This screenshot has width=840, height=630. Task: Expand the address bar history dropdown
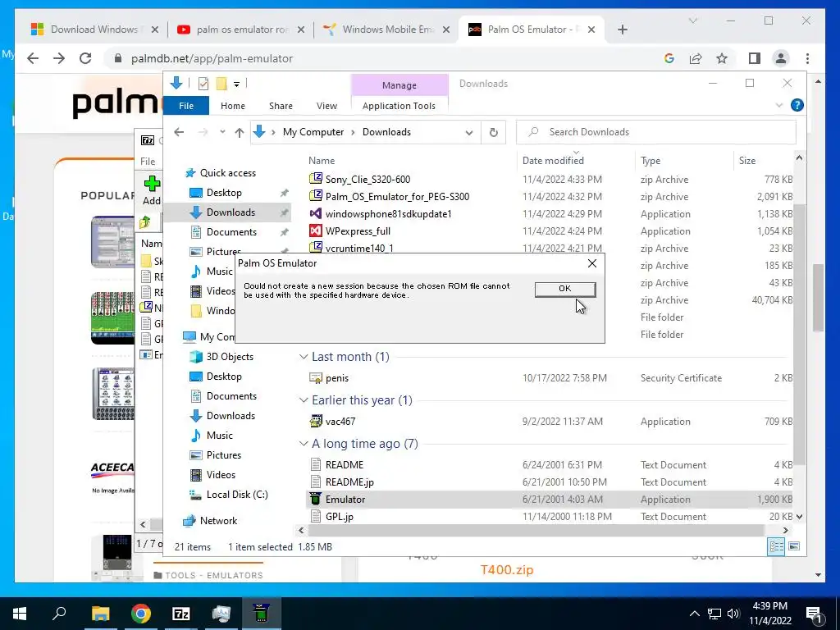[468, 132]
